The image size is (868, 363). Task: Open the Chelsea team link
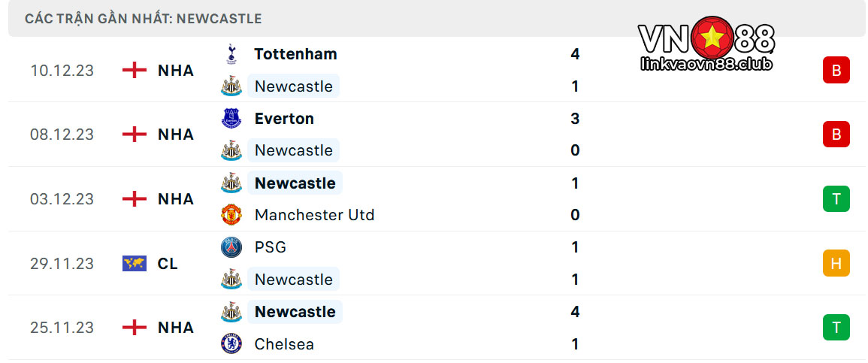tap(284, 344)
